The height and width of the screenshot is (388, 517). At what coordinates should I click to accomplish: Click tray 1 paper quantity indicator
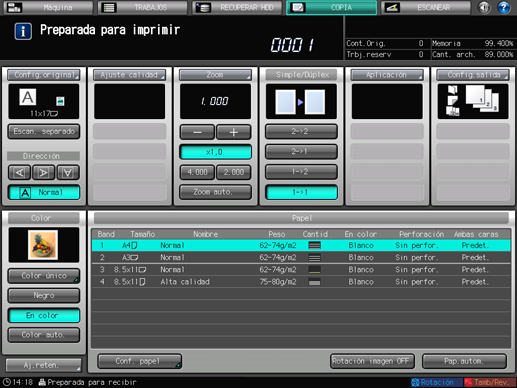click(314, 245)
